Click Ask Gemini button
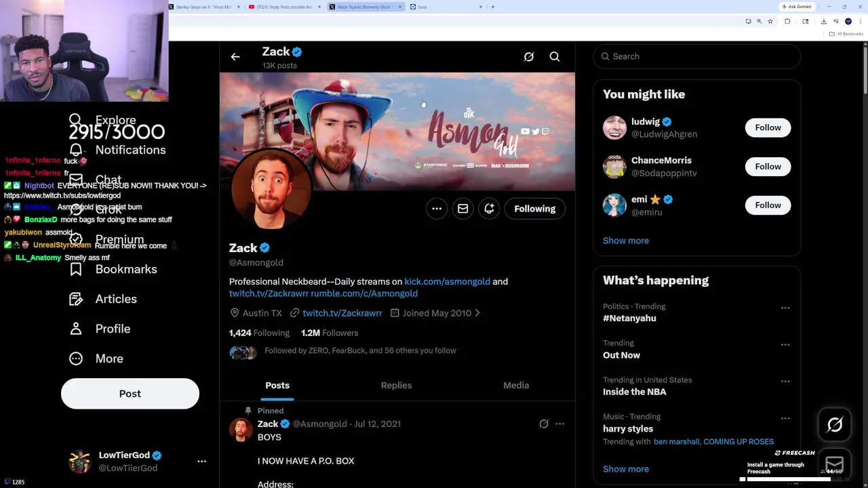 (x=797, y=7)
